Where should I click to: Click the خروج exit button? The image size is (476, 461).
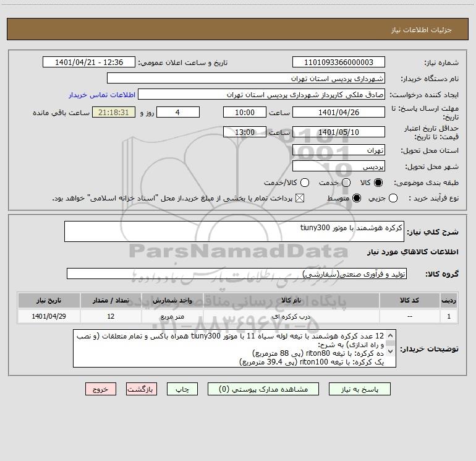101,389
